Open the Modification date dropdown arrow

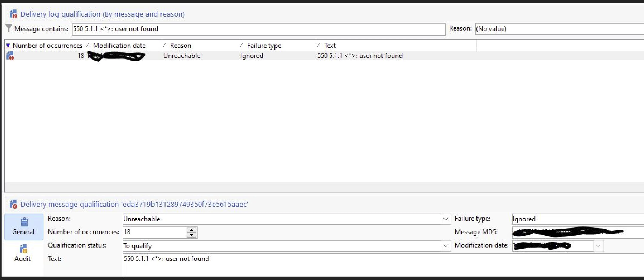tap(598, 246)
